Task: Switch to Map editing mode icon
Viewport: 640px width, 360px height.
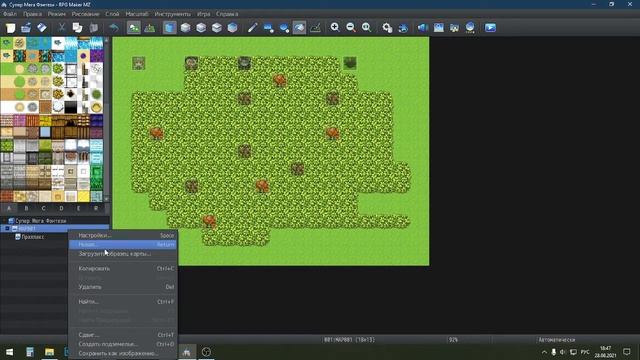Action: 134,28
